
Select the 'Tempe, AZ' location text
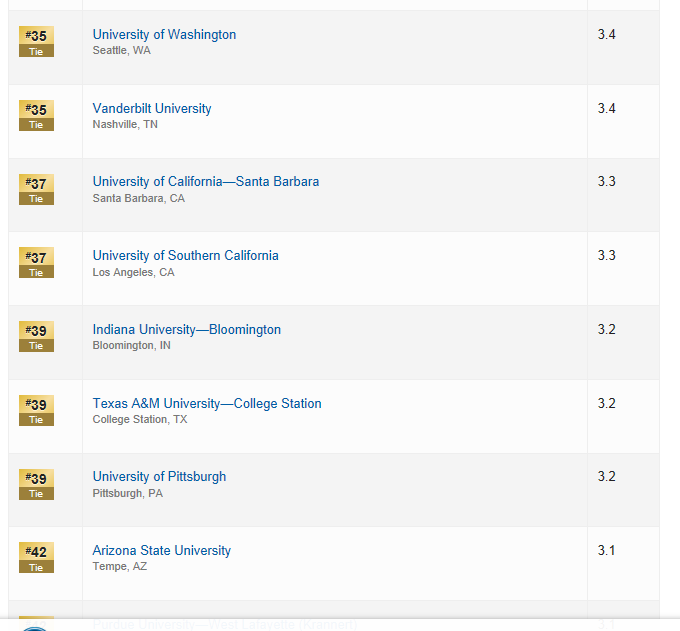coord(120,566)
